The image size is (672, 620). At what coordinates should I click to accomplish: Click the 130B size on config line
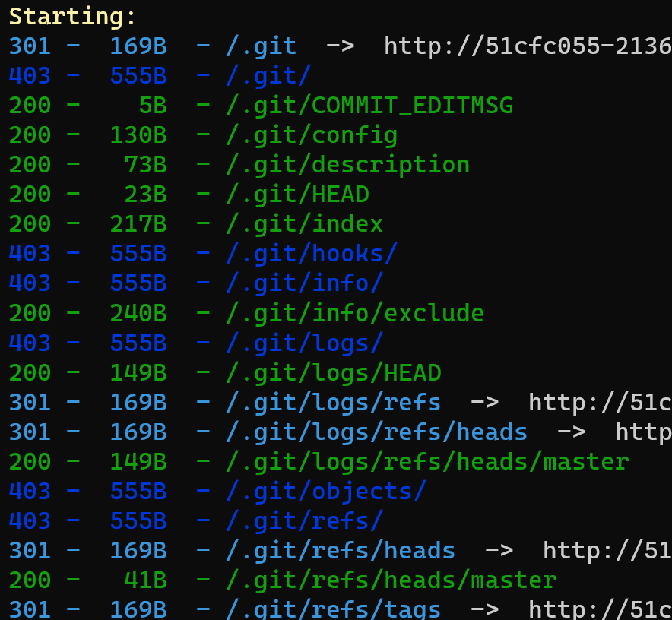point(138,135)
